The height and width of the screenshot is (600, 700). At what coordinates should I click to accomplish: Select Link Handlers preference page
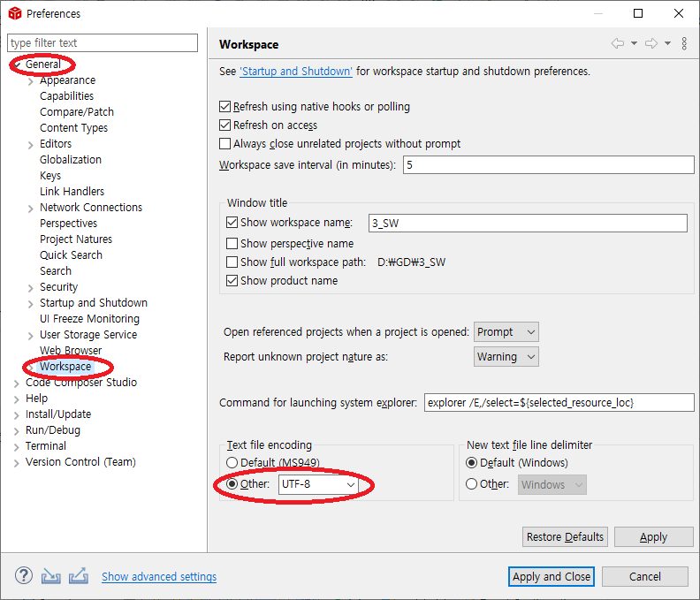[72, 191]
